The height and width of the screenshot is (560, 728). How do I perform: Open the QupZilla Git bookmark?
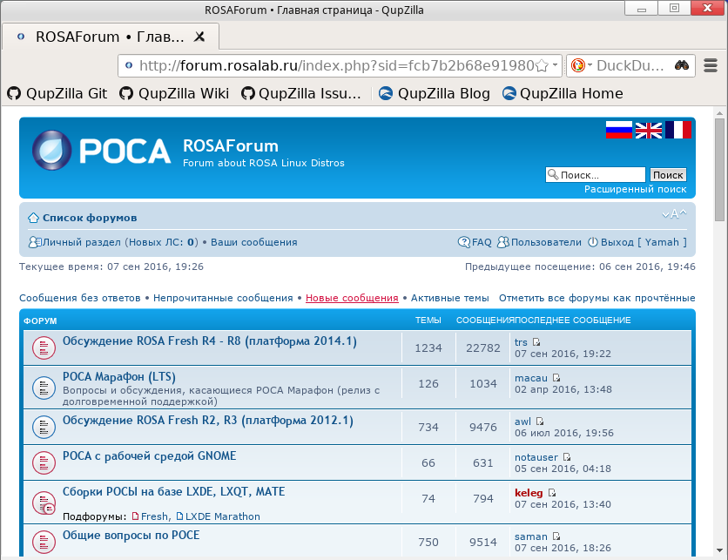[x=57, y=93]
